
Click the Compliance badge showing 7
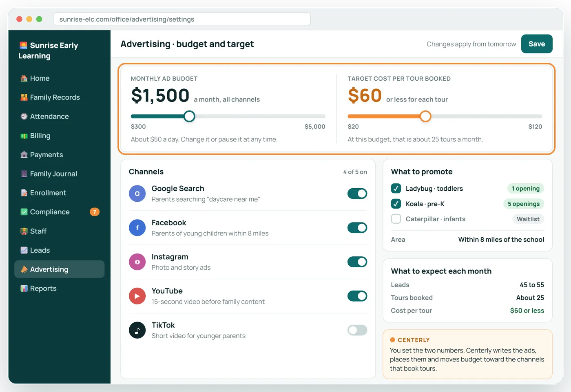[x=95, y=212]
